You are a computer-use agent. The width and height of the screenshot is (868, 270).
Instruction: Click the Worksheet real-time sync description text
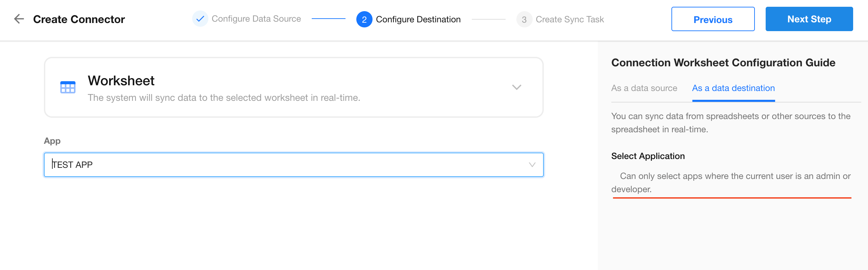click(x=224, y=98)
